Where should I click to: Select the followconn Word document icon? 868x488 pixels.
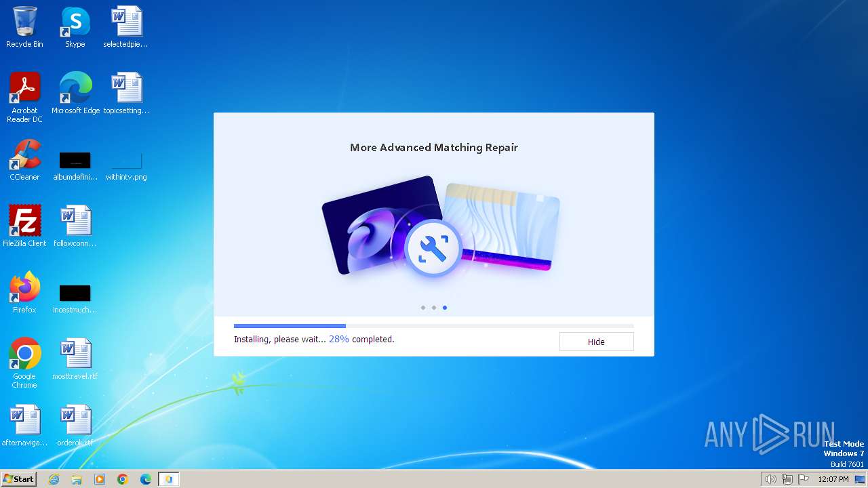(x=75, y=226)
